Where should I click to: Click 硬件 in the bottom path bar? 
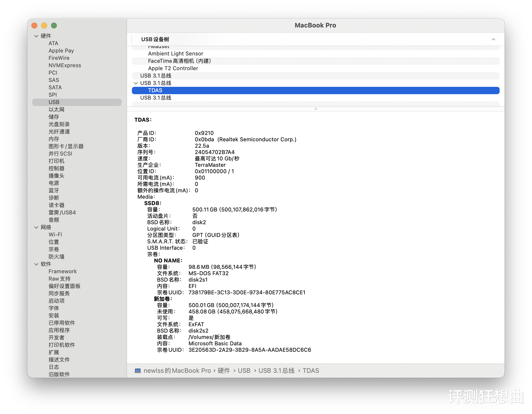[x=224, y=371]
